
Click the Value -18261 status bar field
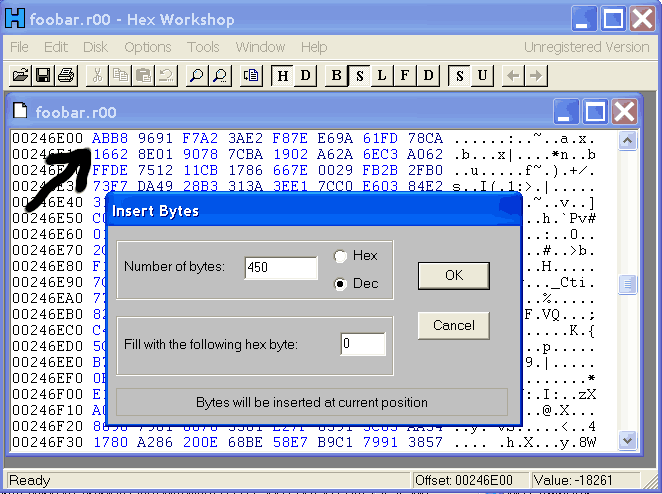pyautogui.click(x=585, y=480)
